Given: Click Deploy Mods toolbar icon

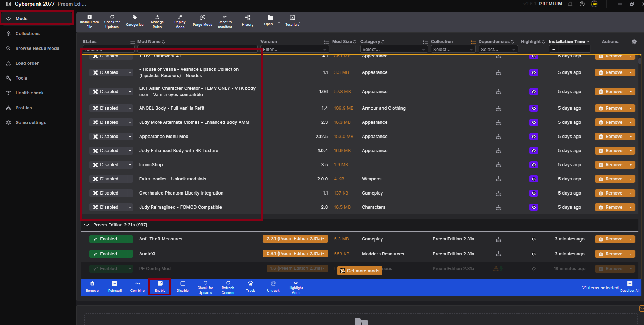Looking at the screenshot, I should pyautogui.click(x=180, y=22).
